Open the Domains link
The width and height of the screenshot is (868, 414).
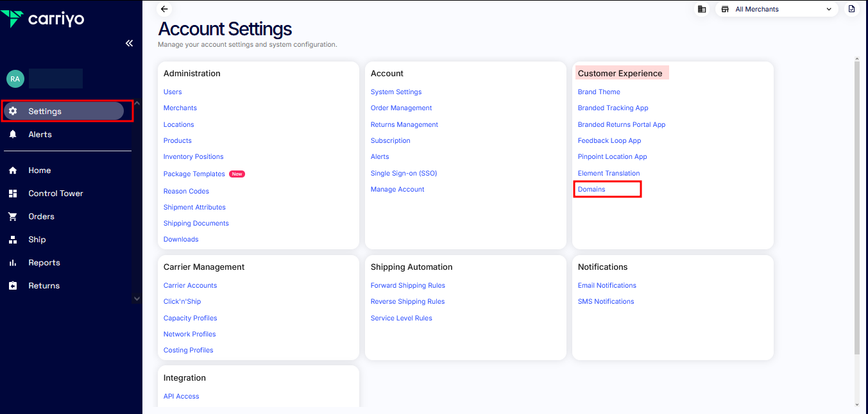click(591, 189)
